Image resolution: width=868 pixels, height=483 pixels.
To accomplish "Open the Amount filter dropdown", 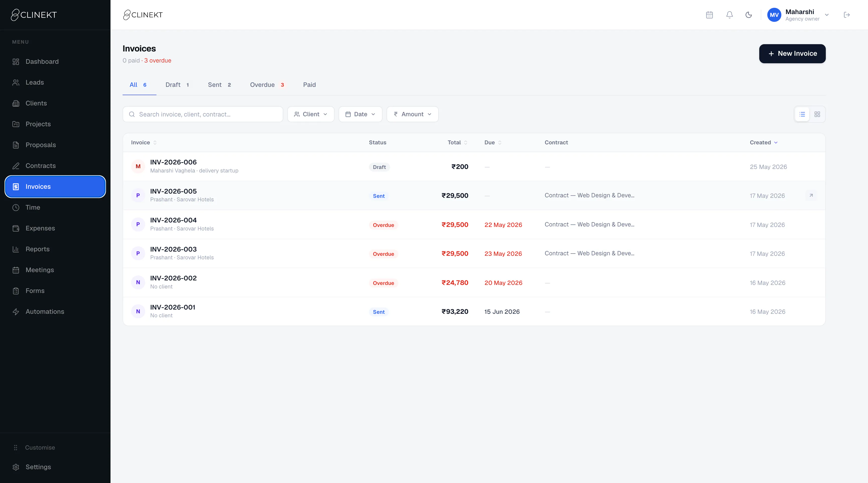I will pyautogui.click(x=412, y=114).
